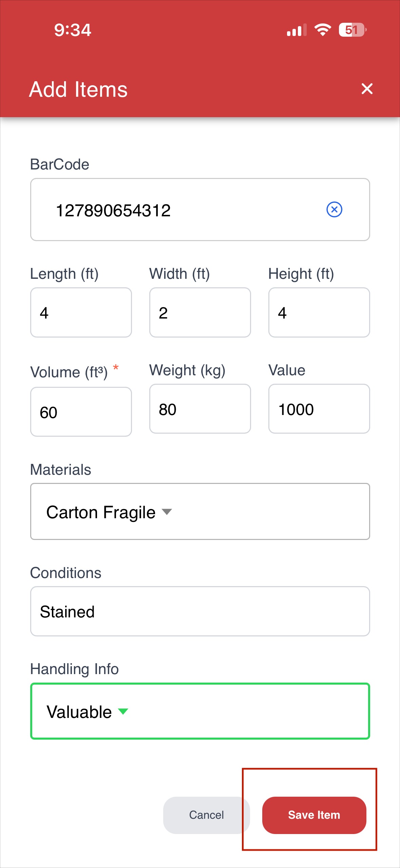Open the Valuable handling info selector
The height and width of the screenshot is (868, 400).
click(x=200, y=711)
